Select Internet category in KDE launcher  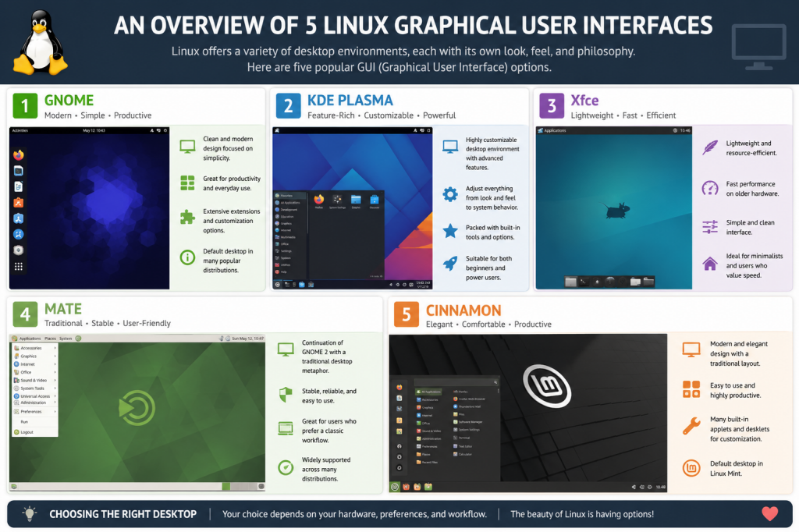(283, 230)
